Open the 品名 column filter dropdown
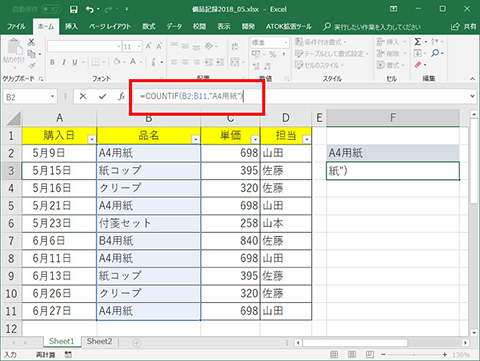This screenshot has height=361, width=480. [x=196, y=139]
